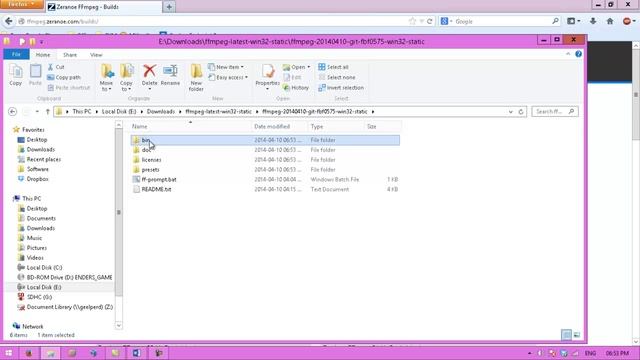
Task: Open the Copy to dropdown
Action: (127, 78)
